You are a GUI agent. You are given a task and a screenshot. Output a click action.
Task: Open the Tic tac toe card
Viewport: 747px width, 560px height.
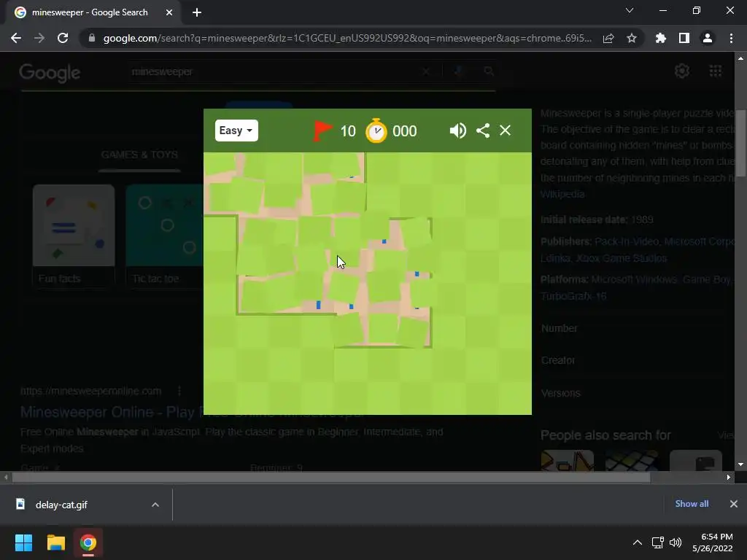point(164,236)
